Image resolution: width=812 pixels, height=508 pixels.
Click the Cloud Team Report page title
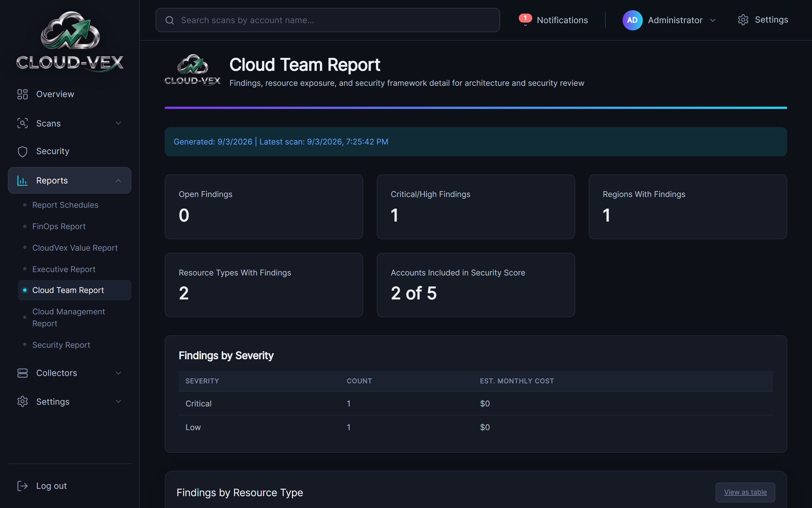click(x=305, y=65)
